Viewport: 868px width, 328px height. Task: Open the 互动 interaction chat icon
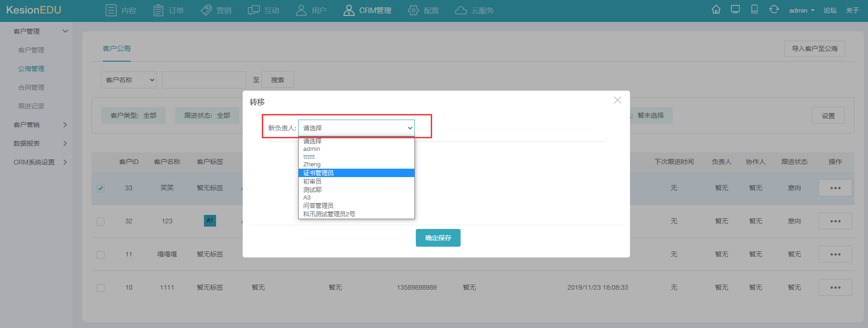click(x=253, y=10)
